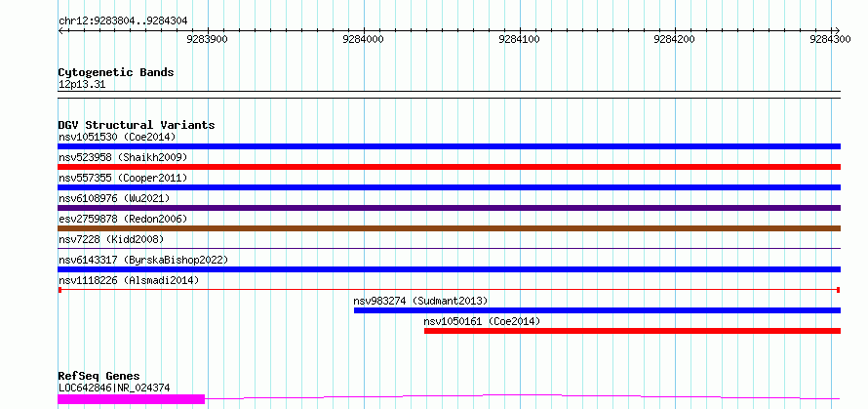868x409 pixels.
Task: Click the nsv1051530 (Coe2014) label
Action: (117, 137)
